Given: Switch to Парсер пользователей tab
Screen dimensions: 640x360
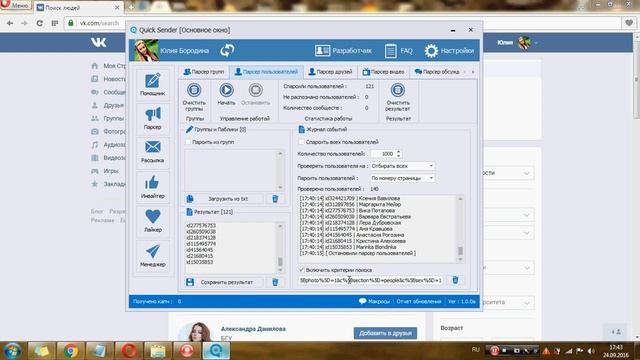Looking at the screenshot, I should tap(266, 72).
